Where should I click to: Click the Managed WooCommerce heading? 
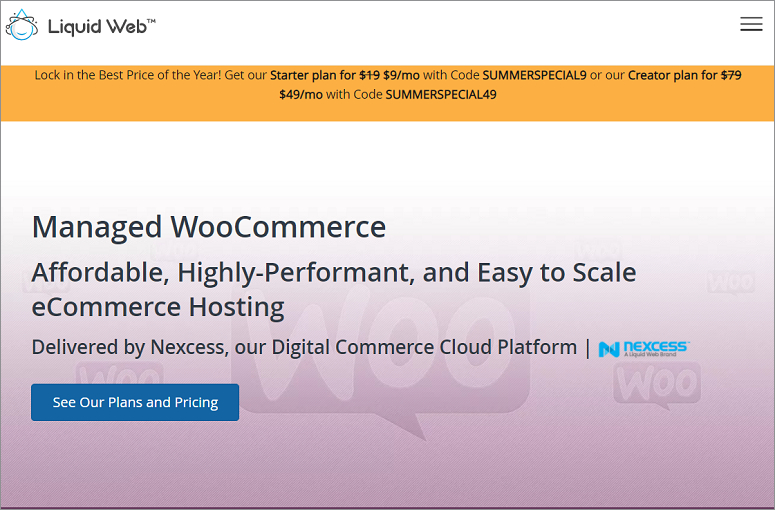tap(209, 227)
